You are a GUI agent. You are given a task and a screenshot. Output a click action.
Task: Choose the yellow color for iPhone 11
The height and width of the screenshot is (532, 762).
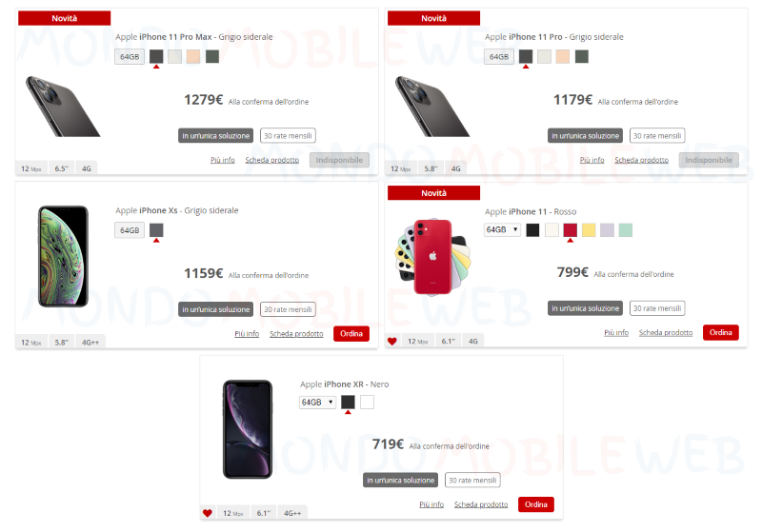point(589,230)
